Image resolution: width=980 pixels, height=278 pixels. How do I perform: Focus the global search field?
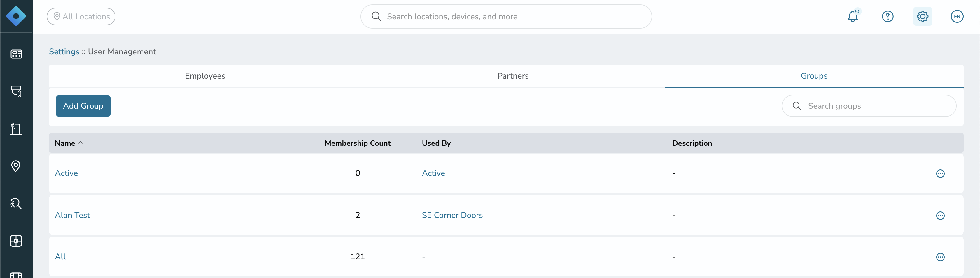tap(506, 16)
